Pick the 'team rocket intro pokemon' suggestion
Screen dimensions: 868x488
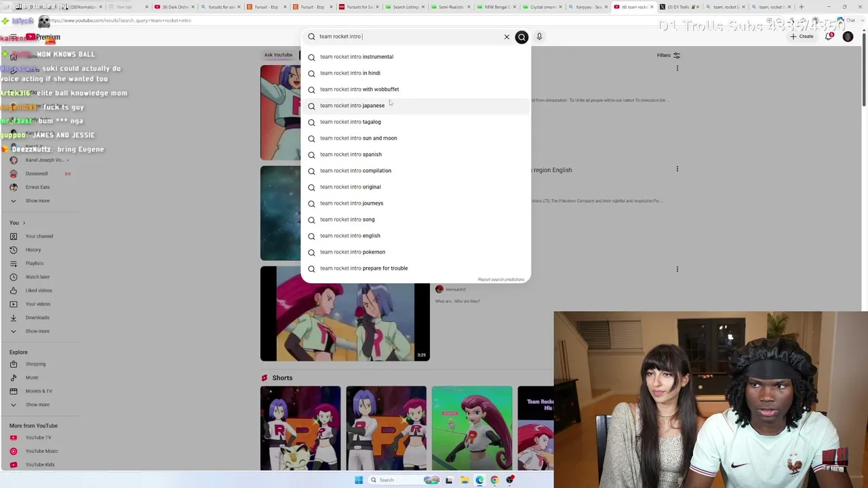(x=416, y=252)
